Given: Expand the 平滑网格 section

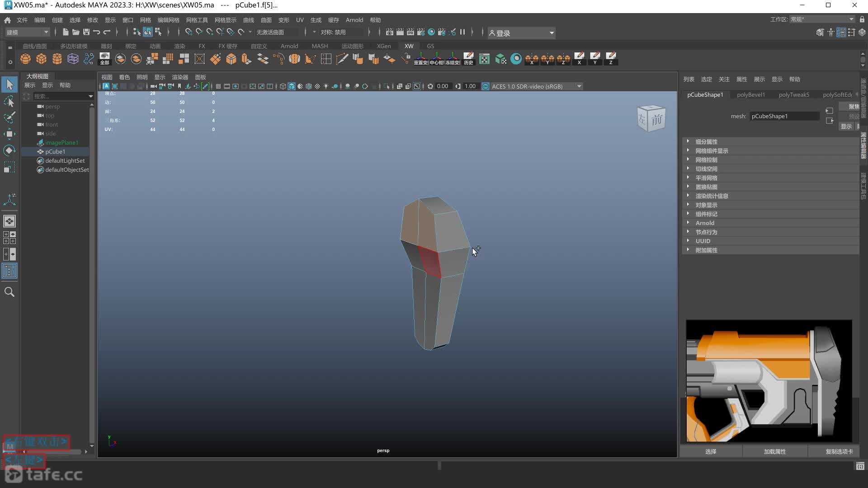Looking at the screenshot, I should 770,178.
